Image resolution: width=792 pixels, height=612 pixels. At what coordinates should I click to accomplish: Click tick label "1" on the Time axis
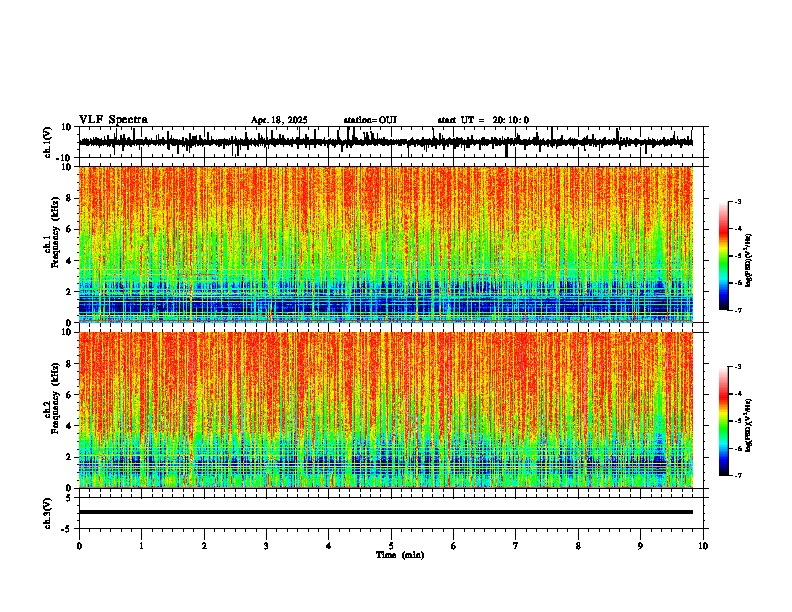141,546
